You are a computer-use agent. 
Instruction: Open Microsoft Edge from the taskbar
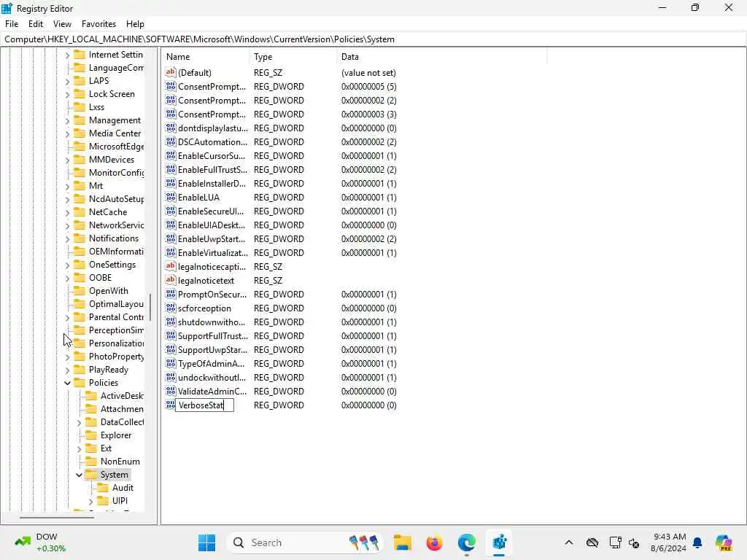pyautogui.click(x=466, y=542)
